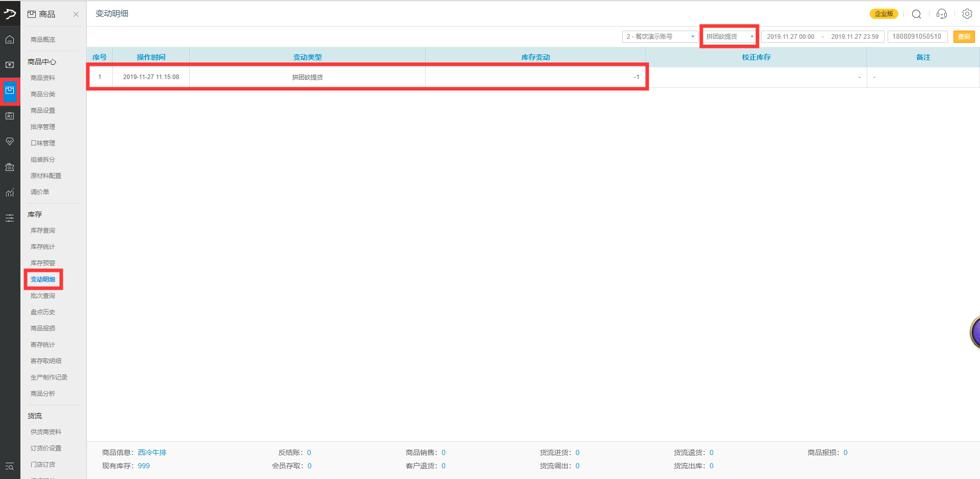Open the 拼团砍提货 type dropdown
This screenshot has width=980, height=479.
[729, 37]
